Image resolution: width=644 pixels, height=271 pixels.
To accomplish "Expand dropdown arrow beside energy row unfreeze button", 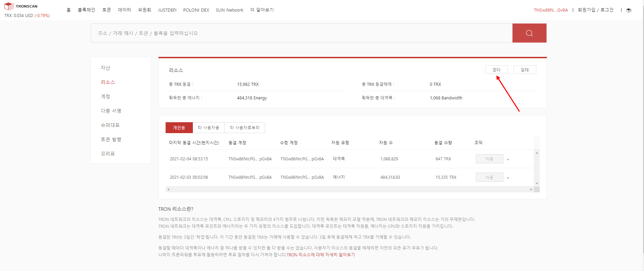I will tap(508, 178).
